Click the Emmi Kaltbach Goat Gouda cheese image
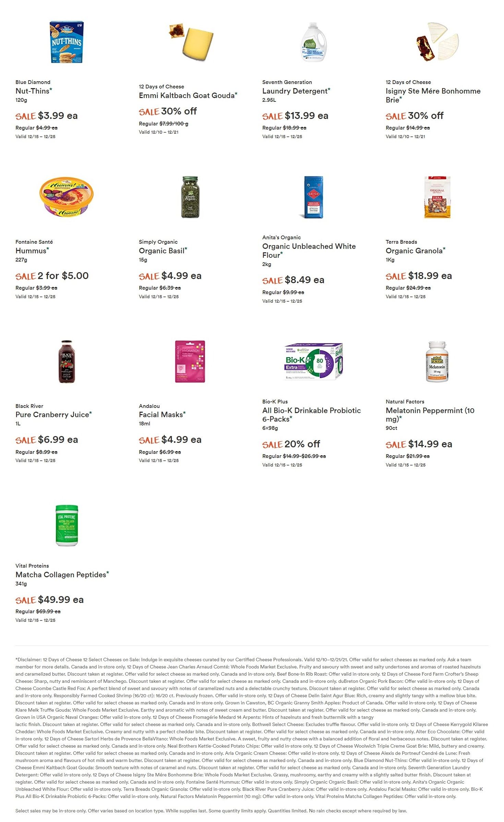 pos(191,42)
